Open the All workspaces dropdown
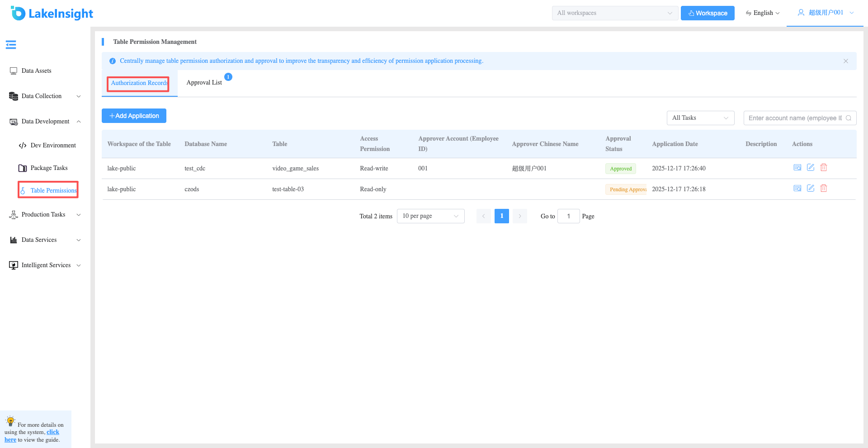This screenshot has width=868, height=448. 615,13
